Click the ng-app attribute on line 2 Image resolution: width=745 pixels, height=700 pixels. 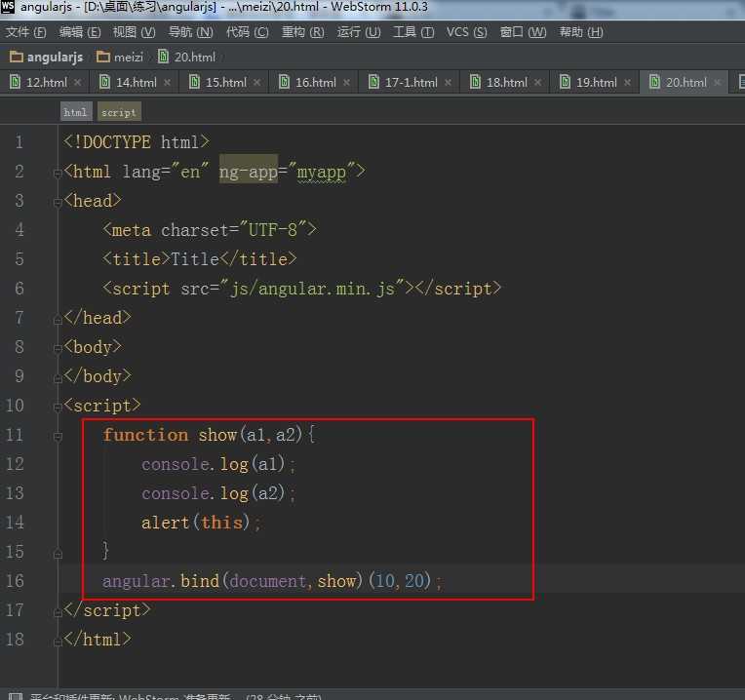[x=248, y=171]
